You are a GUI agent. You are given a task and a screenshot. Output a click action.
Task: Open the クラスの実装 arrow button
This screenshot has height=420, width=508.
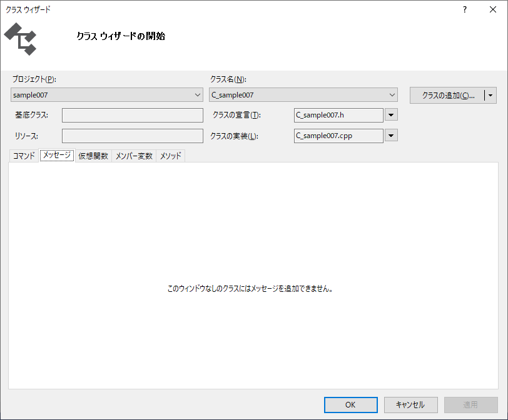click(391, 136)
